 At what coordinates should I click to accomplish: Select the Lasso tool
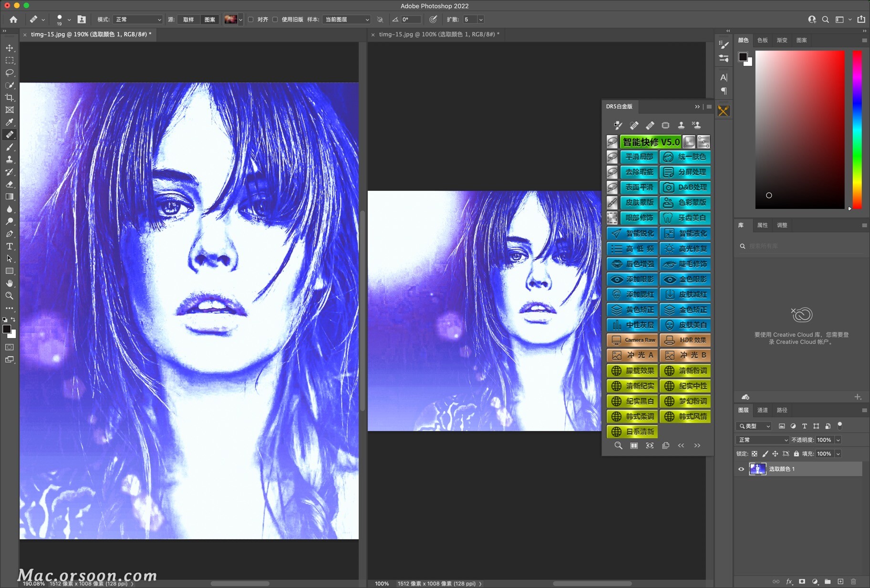pyautogui.click(x=10, y=73)
